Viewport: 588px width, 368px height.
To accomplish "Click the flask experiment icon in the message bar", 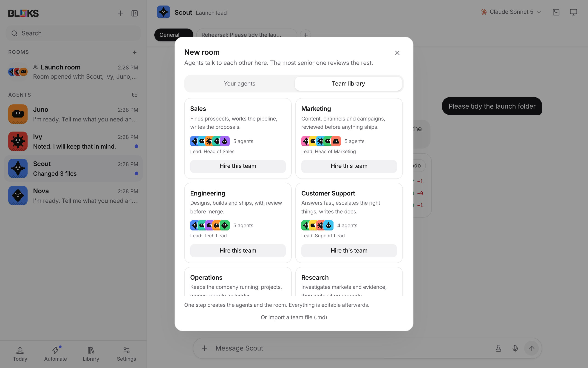I will [498, 348].
